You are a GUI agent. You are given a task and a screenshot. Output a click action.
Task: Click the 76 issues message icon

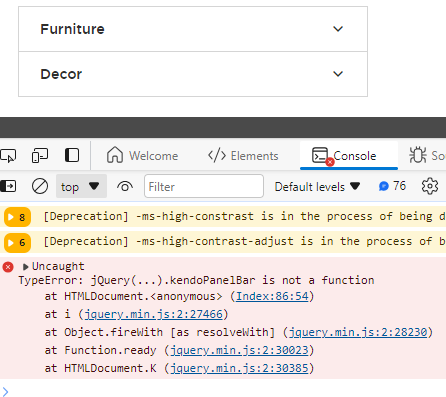(384, 186)
